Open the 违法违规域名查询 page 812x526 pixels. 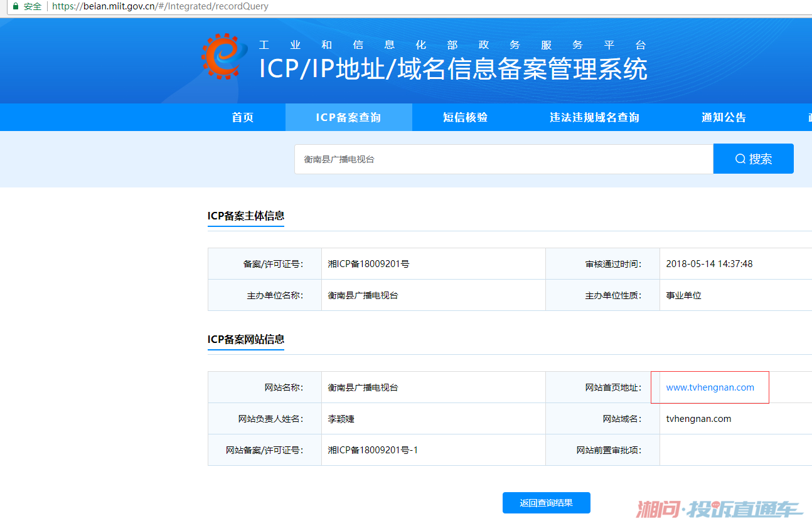tap(594, 117)
